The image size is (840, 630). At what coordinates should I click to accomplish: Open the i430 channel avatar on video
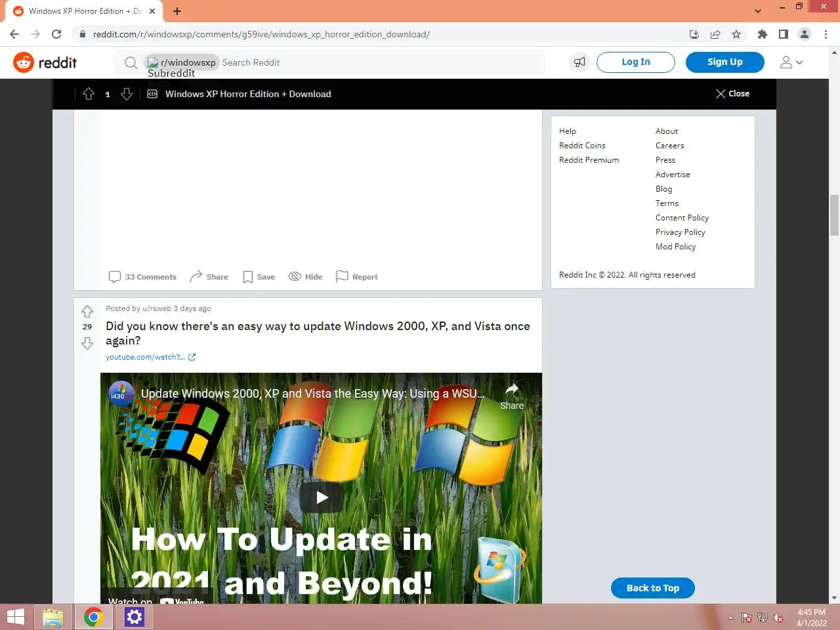[x=121, y=394]
